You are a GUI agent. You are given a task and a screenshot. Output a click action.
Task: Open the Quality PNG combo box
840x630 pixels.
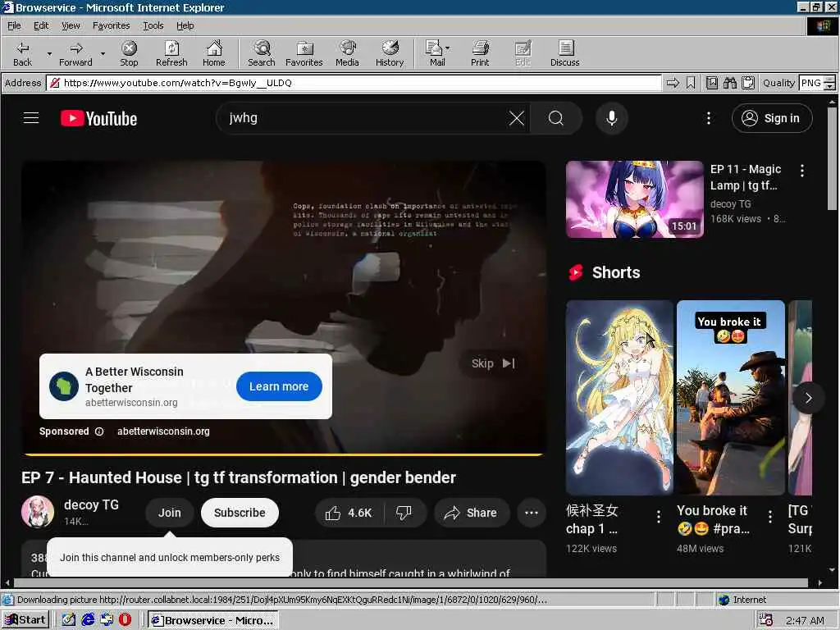(817, 83)
